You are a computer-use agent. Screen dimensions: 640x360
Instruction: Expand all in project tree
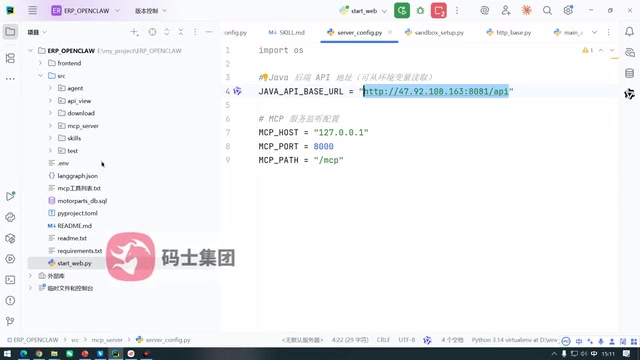click(167, 32)
